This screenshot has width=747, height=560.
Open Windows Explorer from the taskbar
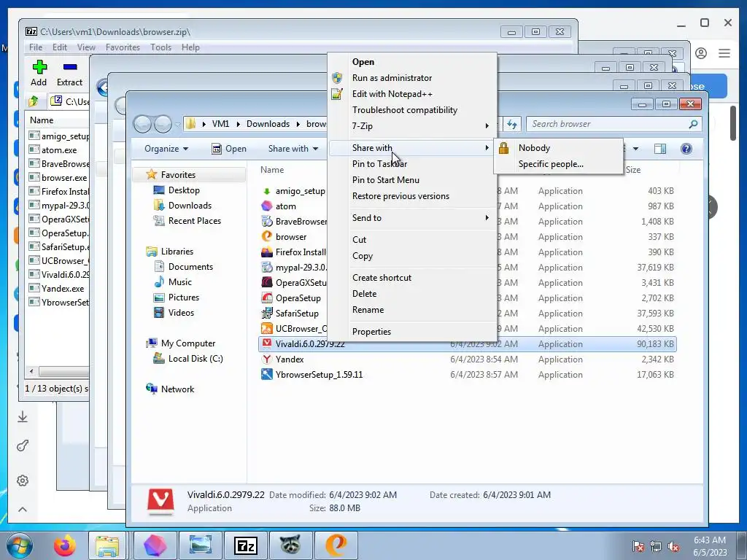click(107, 545)
